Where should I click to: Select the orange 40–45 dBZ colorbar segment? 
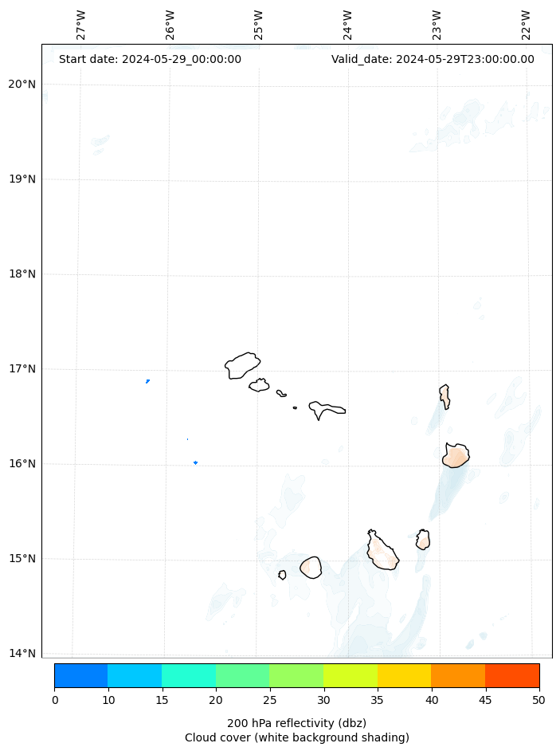coord(458,675)
